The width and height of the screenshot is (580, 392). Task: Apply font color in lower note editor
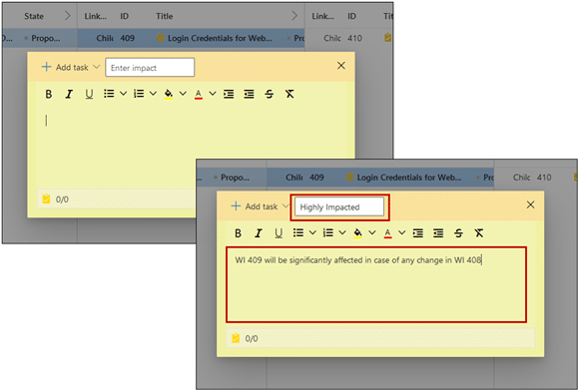coord(387,233)
